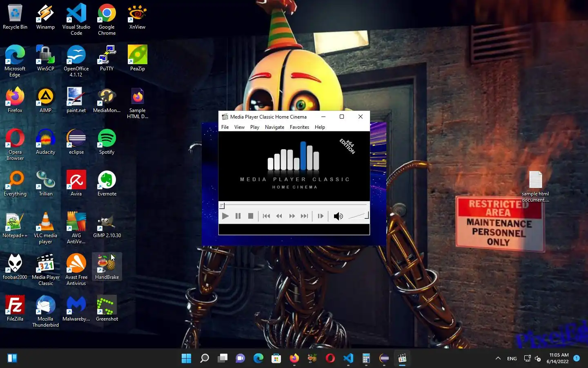The height and width of the screenshot is (368, 588).
Task: Select the PuTTY desktop icon
Action: click(x=107, y=58)
